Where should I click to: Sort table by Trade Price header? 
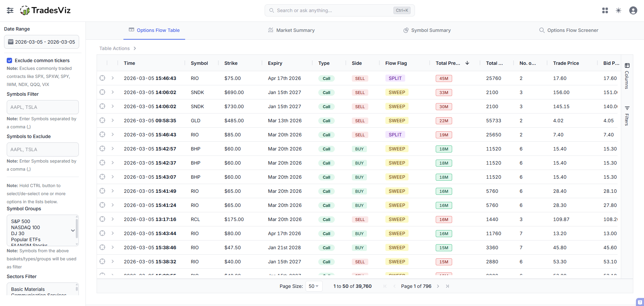[x=566, y=63]
